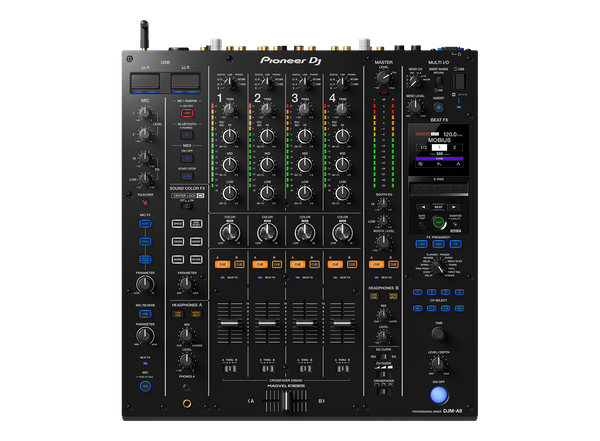
Task: Select FX FREQUENCY MID button
Action: [439, 244]
